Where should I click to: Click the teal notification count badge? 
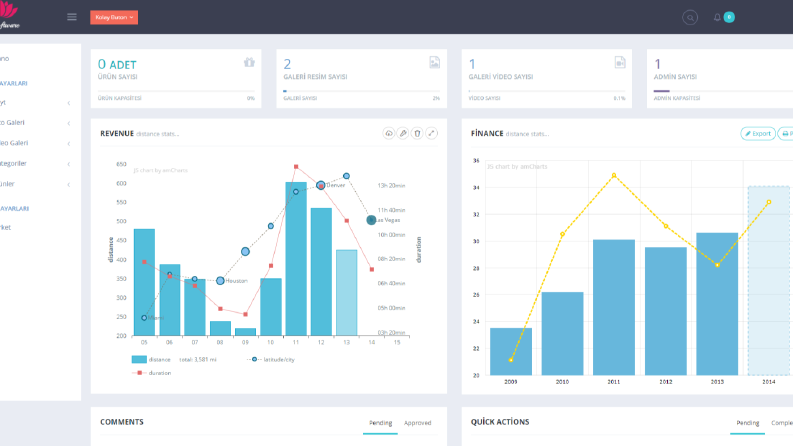(729, 17)
